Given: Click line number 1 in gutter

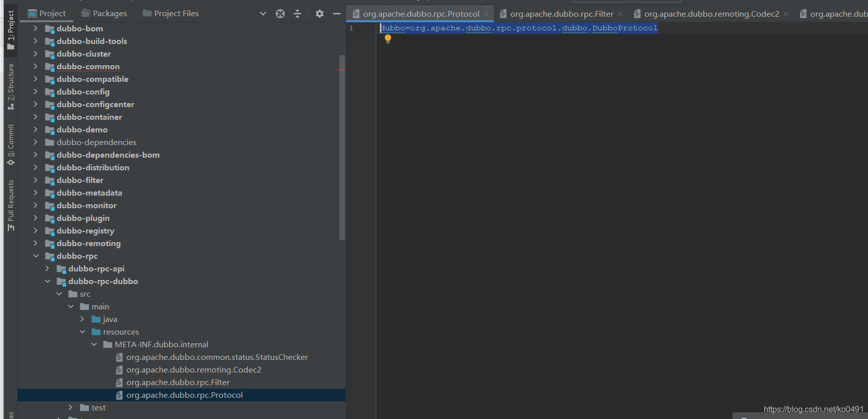Looking at the screenshot, I should tap(351, 28).
